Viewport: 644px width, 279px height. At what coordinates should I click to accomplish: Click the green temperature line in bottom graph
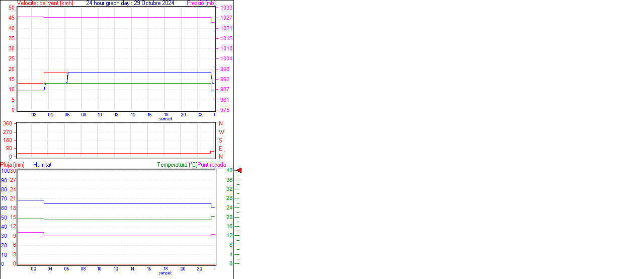[x=126, y=220]
